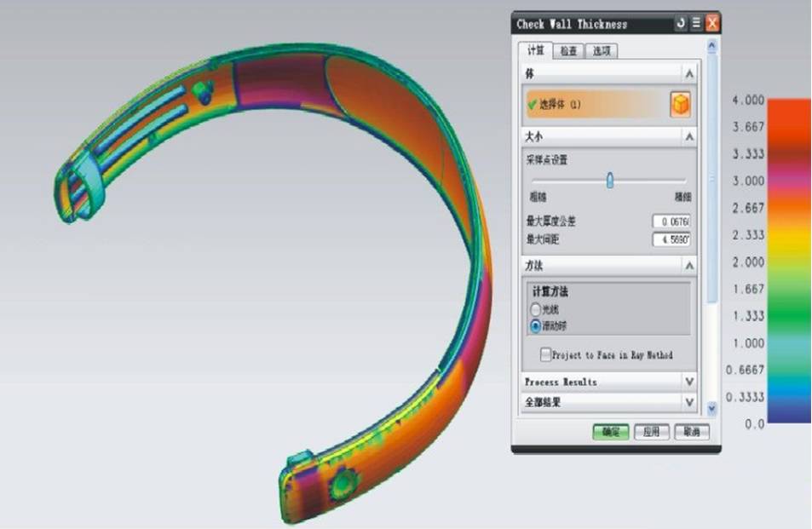Click the reset dialog icon in title bar

pyautogui.click(x=681, y=24)
